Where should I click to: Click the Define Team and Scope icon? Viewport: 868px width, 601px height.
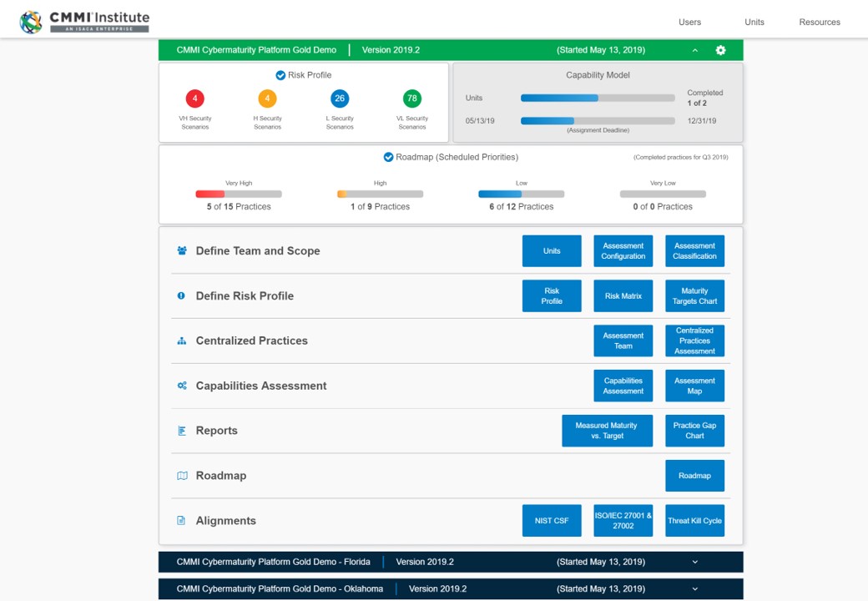pyautogui.click(x=182, y=250)
